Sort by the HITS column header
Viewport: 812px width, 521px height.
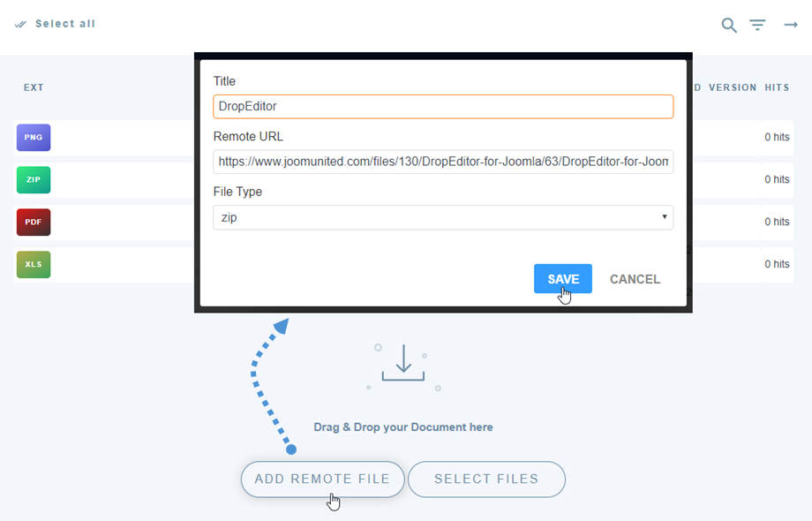pos(777,87)
